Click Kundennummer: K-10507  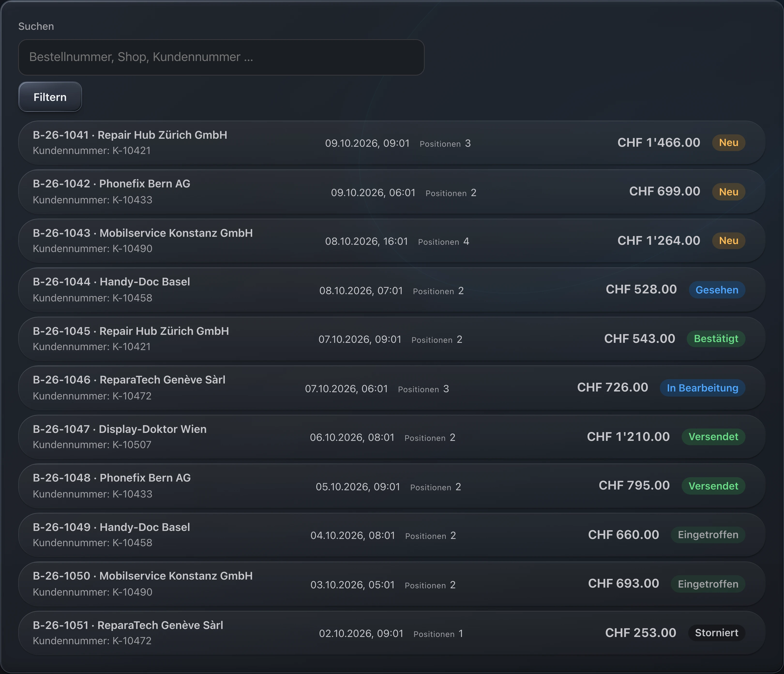[92, 444]
